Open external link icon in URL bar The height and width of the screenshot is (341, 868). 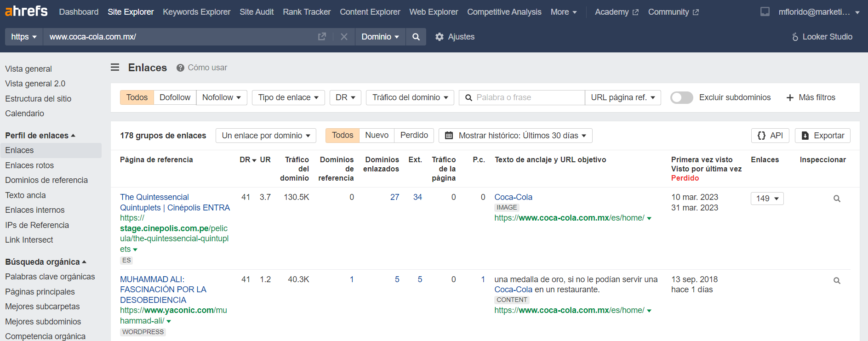point(322,37)
